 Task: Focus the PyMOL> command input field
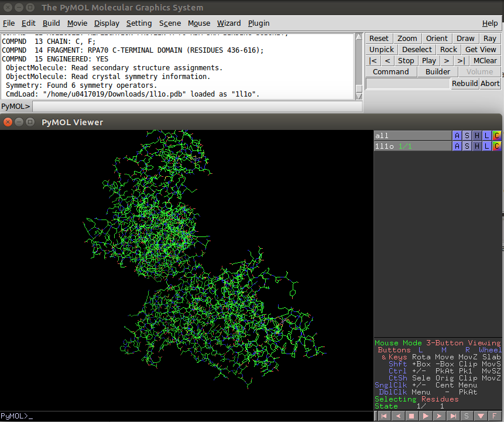coord(197,107)
